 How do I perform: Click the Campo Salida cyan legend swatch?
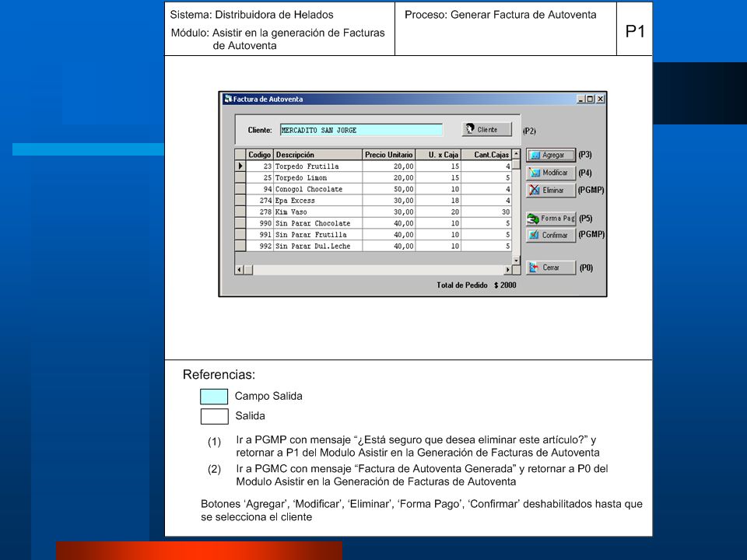pos(214,396)
